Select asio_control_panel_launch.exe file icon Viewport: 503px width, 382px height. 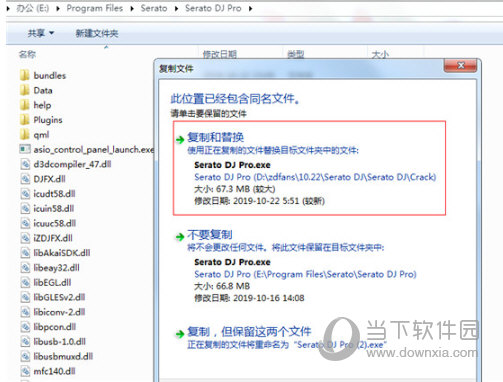[x=25, y=149]
